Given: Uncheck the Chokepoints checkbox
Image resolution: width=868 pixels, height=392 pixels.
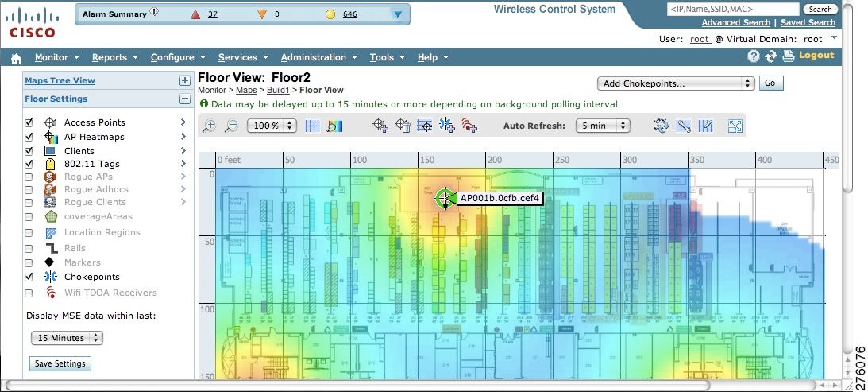Looking at the screenshot, I should 29,277.
